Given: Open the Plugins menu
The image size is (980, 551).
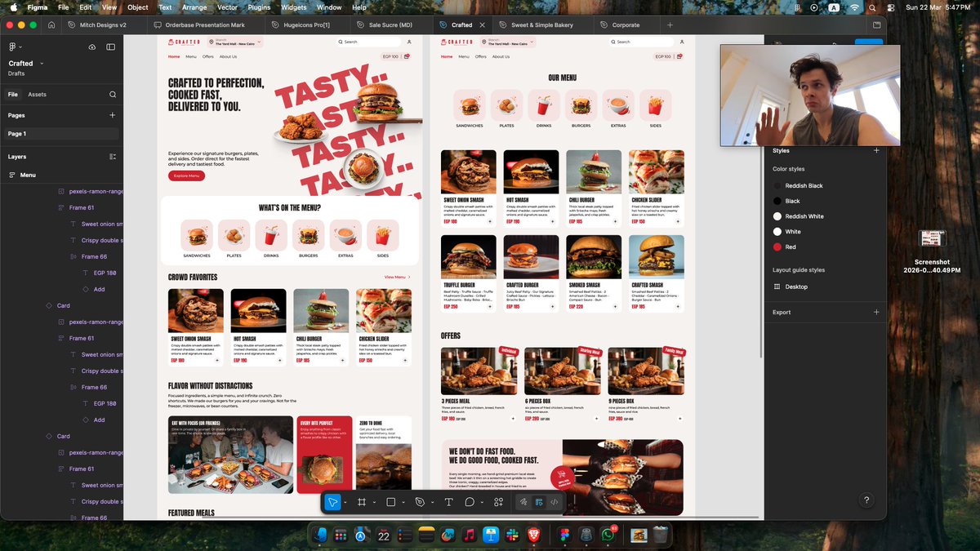Looking at the screenshot, I should 259,7.
